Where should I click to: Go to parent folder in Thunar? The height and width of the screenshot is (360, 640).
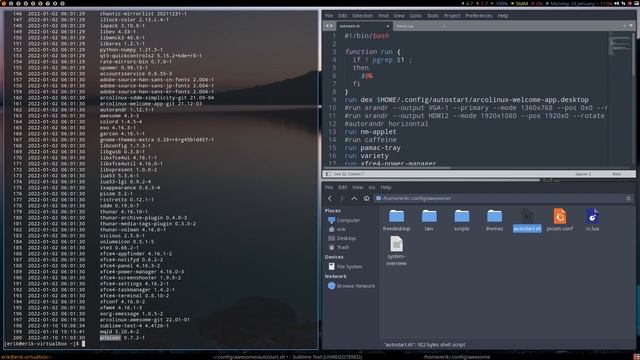click(354, 198)
